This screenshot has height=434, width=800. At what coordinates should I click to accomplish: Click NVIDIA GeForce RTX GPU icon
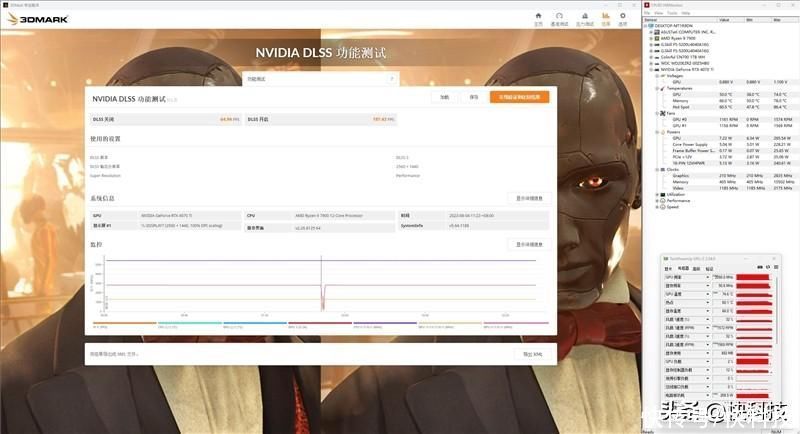point(657,69)
